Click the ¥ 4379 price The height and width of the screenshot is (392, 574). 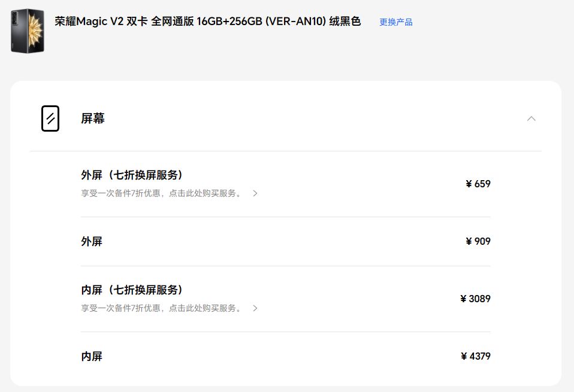(476, 356)
